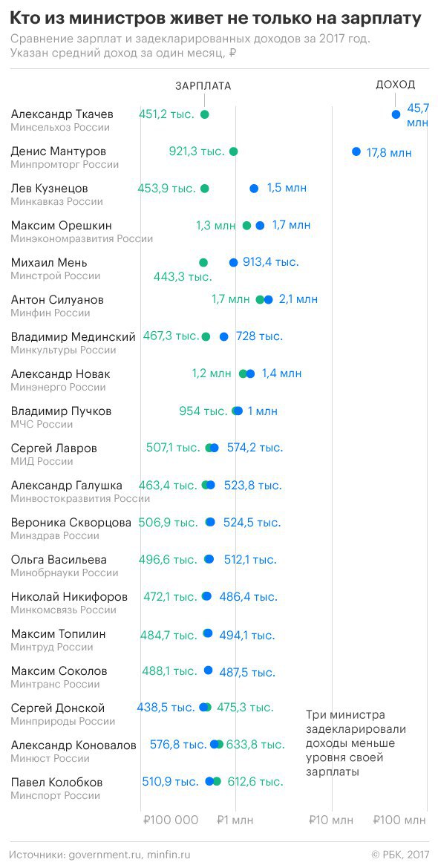This screenshot has height=868, width=438.
Task: Click Kuznetsov's blue income dot 1,5 млн
Action: pyautogui.click(x=254, y=189)
